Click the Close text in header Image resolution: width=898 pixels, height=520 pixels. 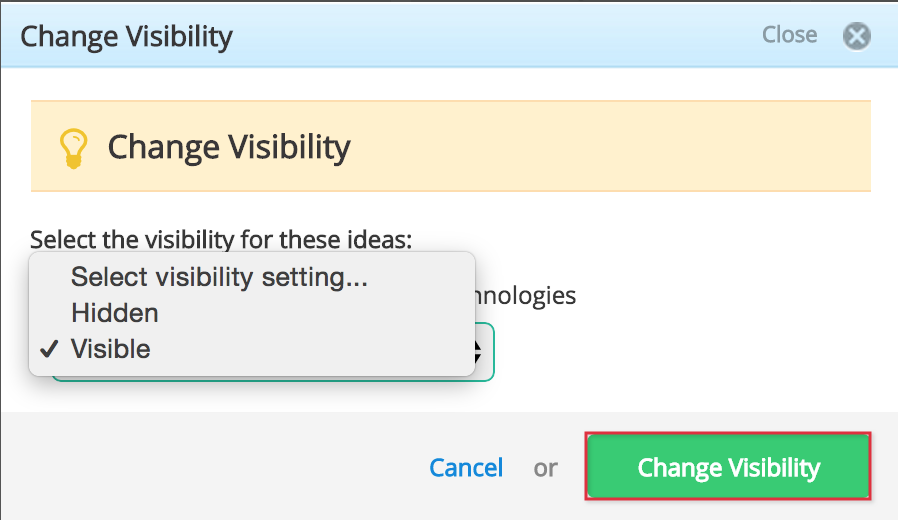click(789, 35)
